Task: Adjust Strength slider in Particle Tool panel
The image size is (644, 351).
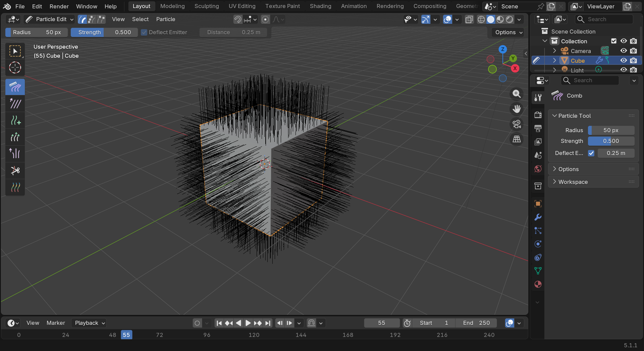Action: click(611, 141)
